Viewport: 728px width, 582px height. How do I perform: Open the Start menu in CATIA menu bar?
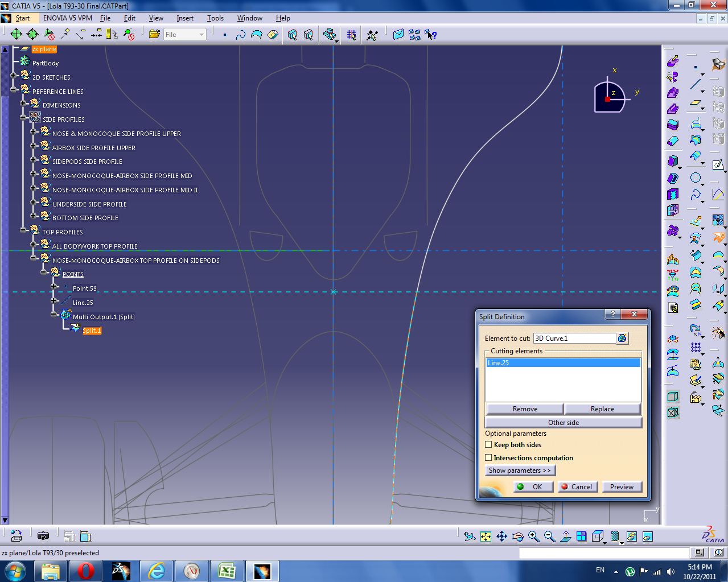click(x=23, y=18)
